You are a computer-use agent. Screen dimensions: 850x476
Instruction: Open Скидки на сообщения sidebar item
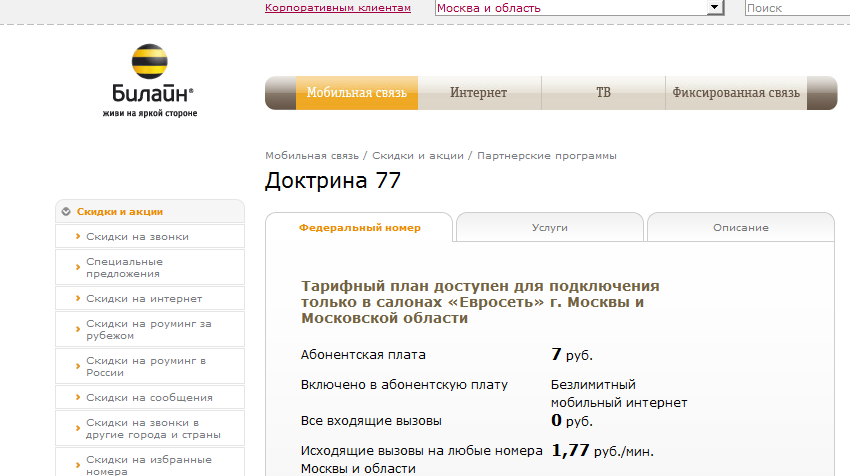coord(150,397)
